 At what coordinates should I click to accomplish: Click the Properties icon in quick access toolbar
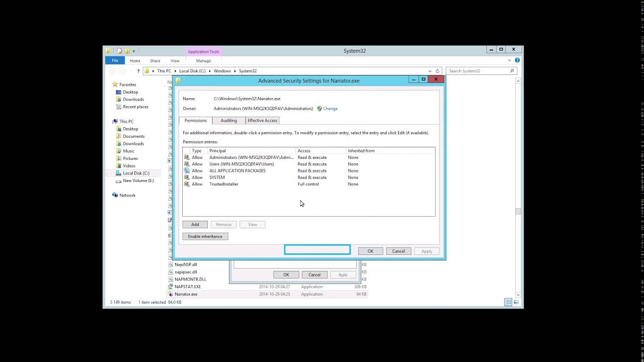tap(119, 51)
